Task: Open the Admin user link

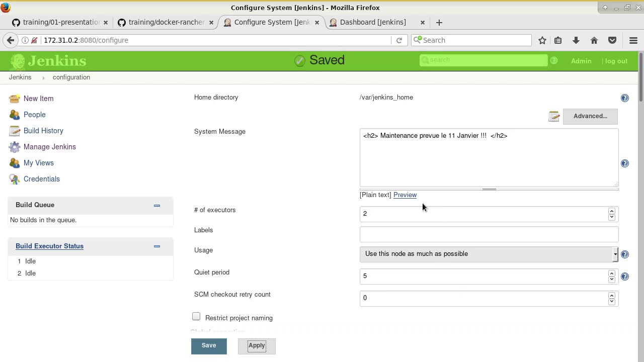Action: coord(581,61)
